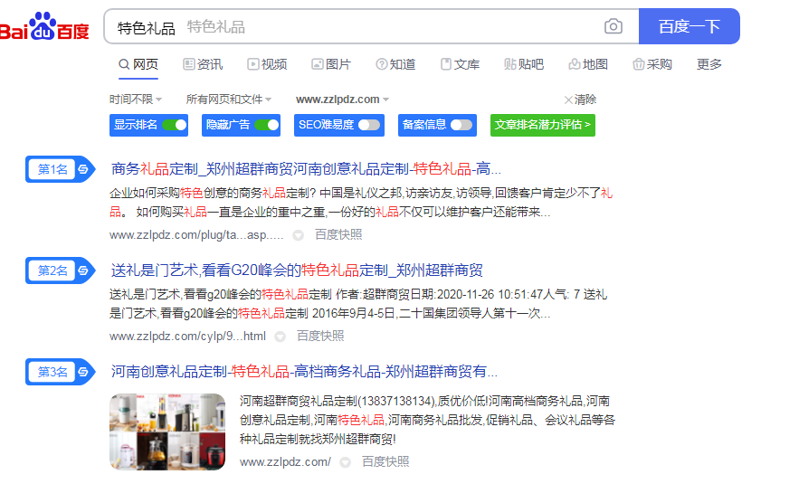Click the refresh icon on 第3名 badge
Screen dimensions: 799x484
tap(83, 372)
